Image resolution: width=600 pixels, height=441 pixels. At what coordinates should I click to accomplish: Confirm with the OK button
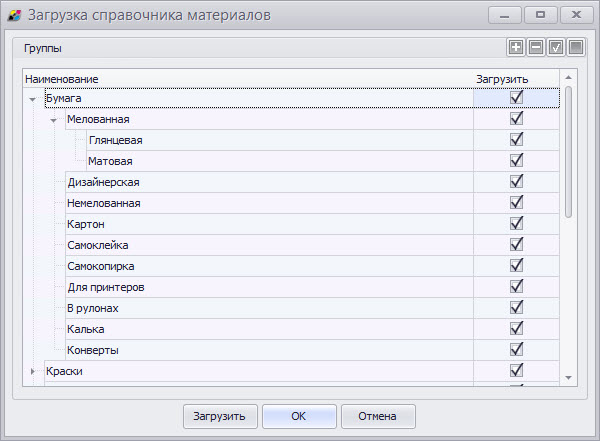pyautogui.click(x=299, y=416)
